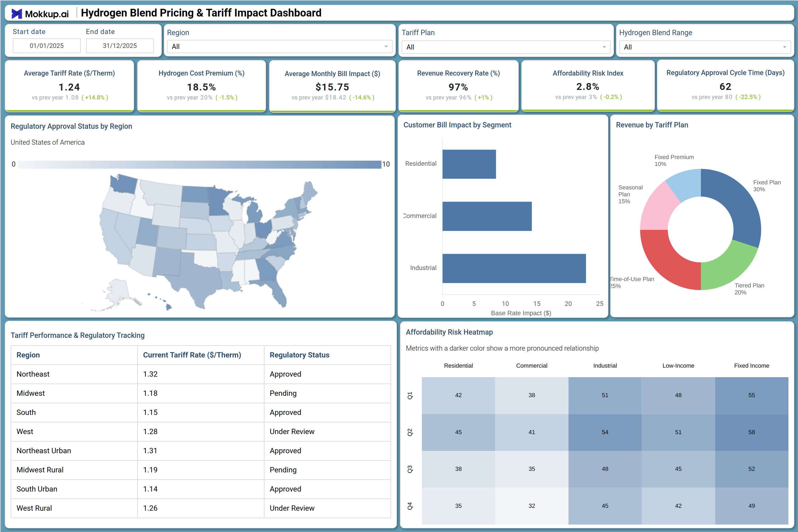Select the Hydrogen Cost Premium value 18.5%
The image size is (798, 532).
(x=202, y=87)
